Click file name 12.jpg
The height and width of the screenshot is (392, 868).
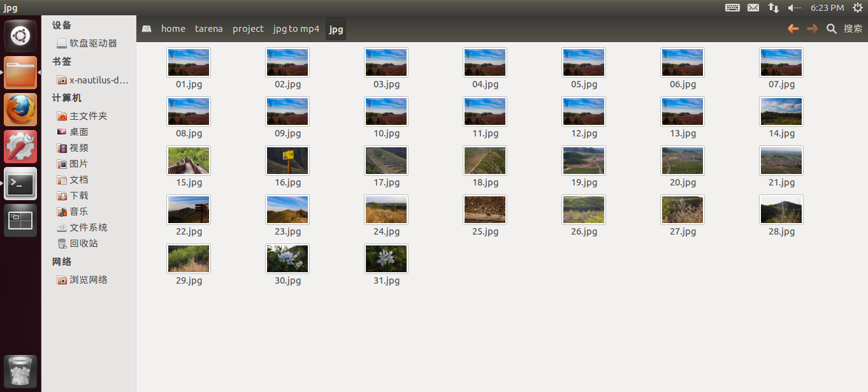[x=584, y=133]
